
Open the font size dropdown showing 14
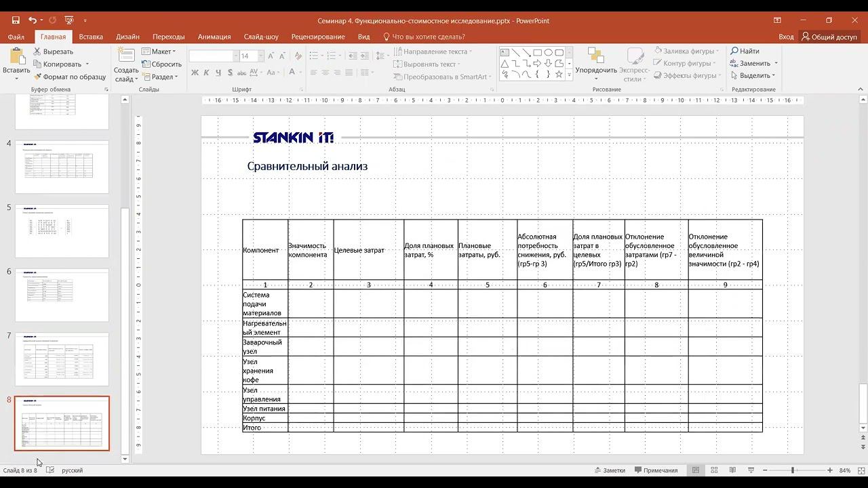[x=261, y=56]
